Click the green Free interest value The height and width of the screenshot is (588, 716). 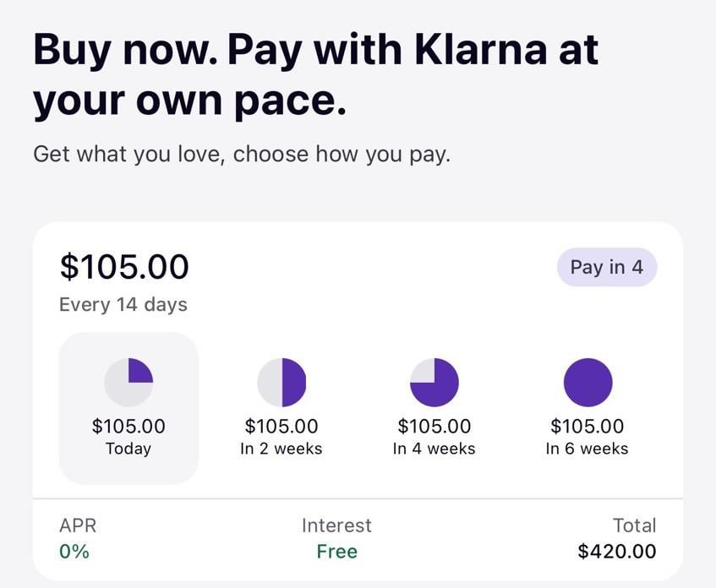click(336, 552)
